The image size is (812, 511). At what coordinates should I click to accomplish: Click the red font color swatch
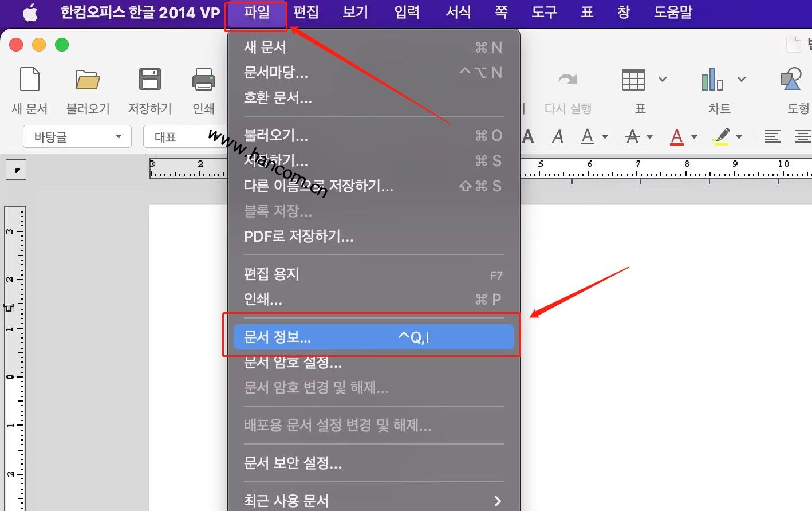click(x=677, y=137)
